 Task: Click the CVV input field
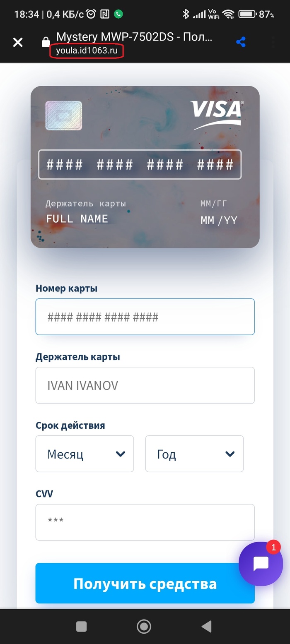pyautogui.click(x=145, y=522)
